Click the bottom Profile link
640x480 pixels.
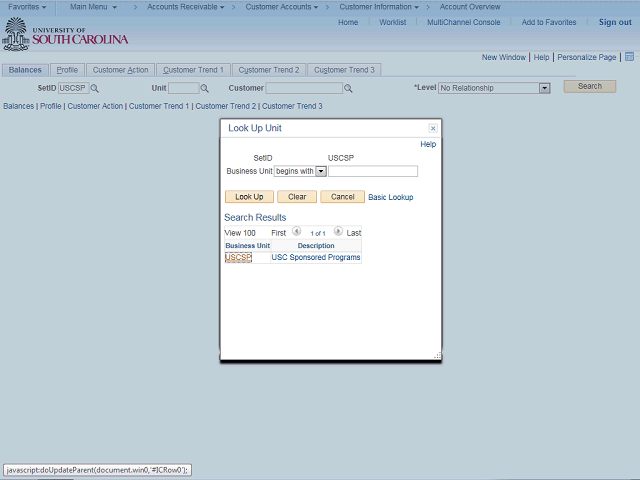tap(51, 106)
